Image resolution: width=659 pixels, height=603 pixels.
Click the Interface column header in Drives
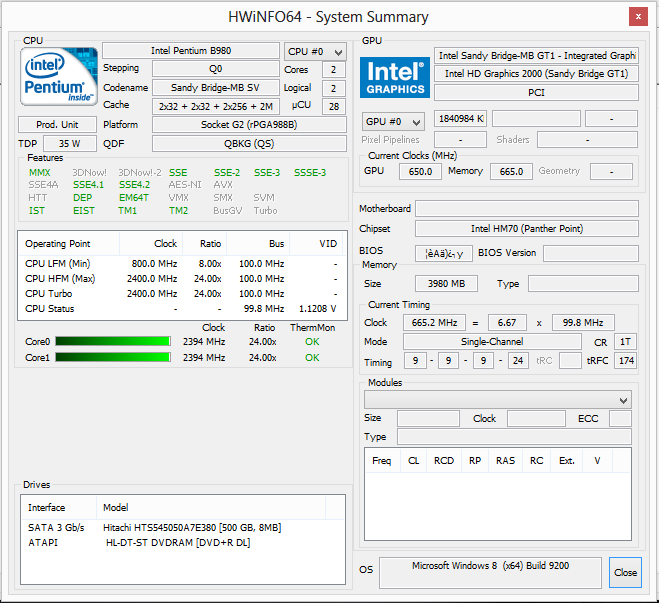click(59, 508)
